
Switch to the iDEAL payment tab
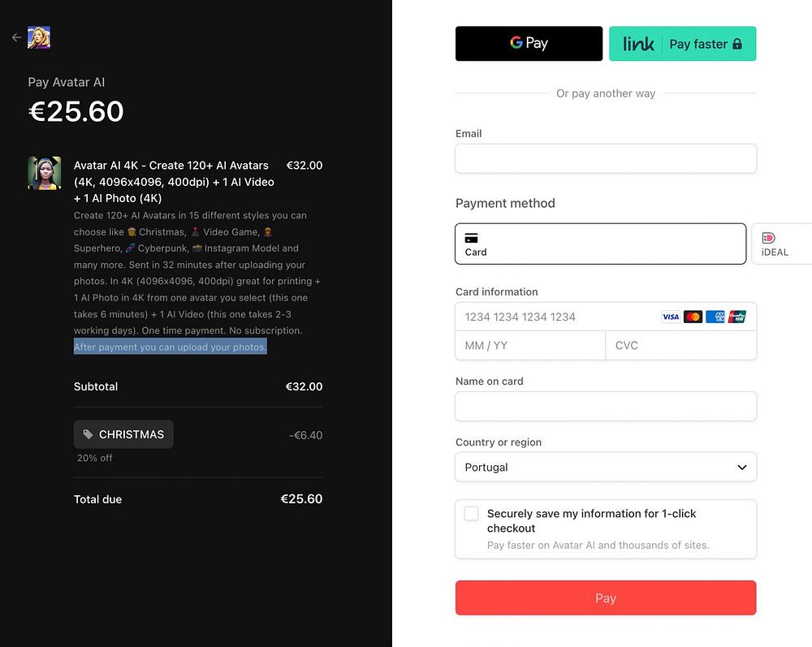pyautogui.click(x=781, y=244)
